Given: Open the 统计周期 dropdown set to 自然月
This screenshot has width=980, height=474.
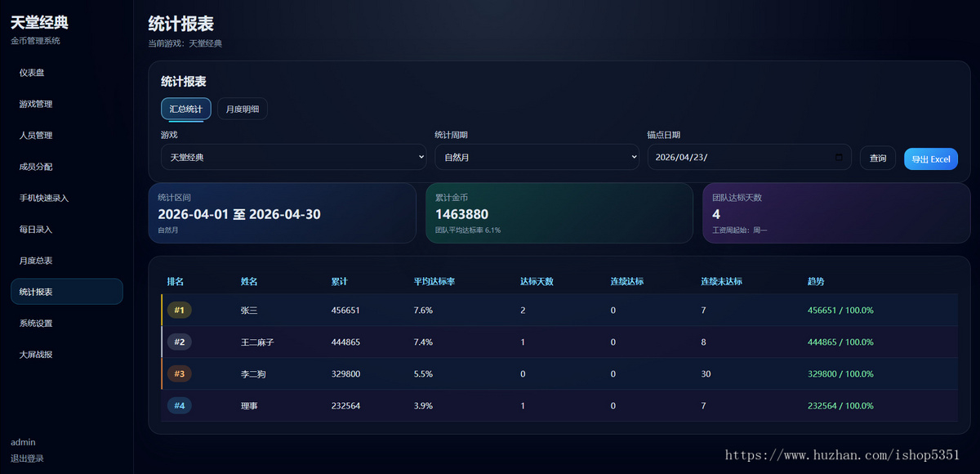Looking at the screenshot, I should click(x=537, y=157).
